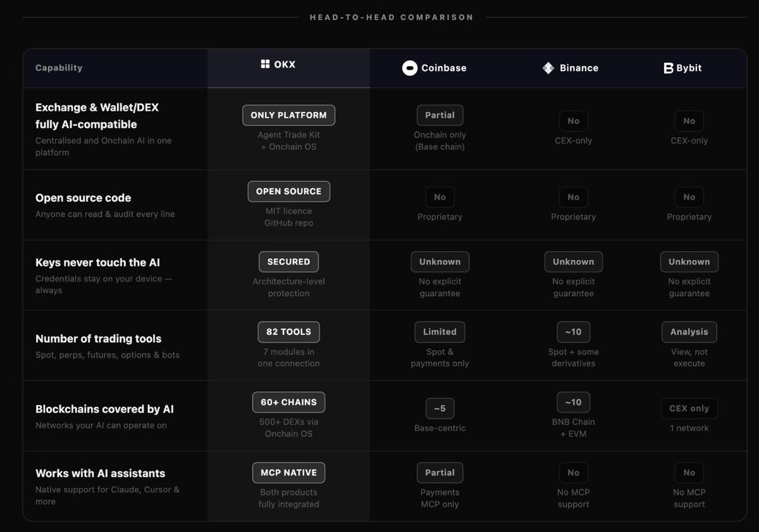
Task: Click Binance's Unknown badge in the Keys row
Action: pyautogui.click(x=573, y=261)
